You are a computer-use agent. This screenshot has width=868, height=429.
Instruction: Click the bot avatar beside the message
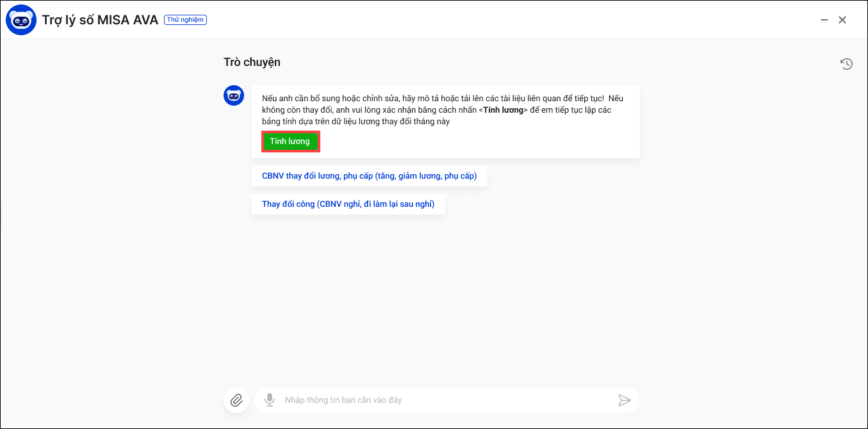click(234, 96)
